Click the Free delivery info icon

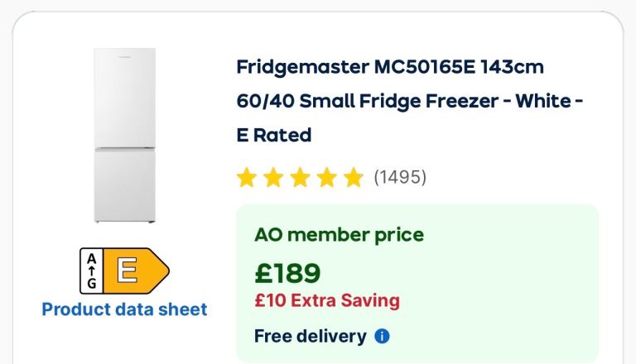click(382, 337)
